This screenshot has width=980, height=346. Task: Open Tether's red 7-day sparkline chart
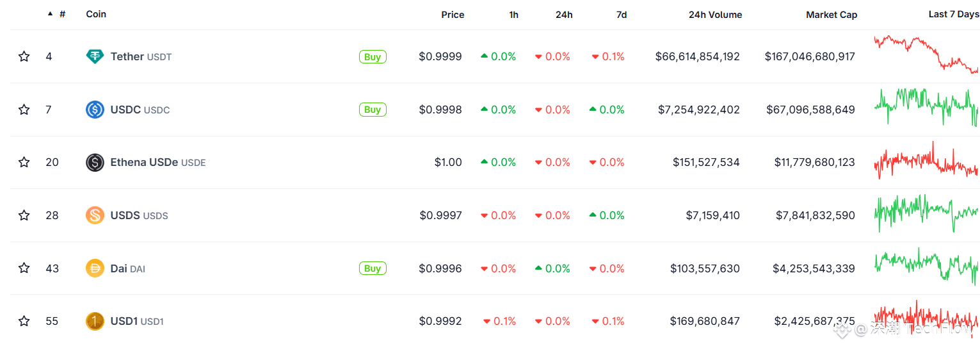click(927, 54)
